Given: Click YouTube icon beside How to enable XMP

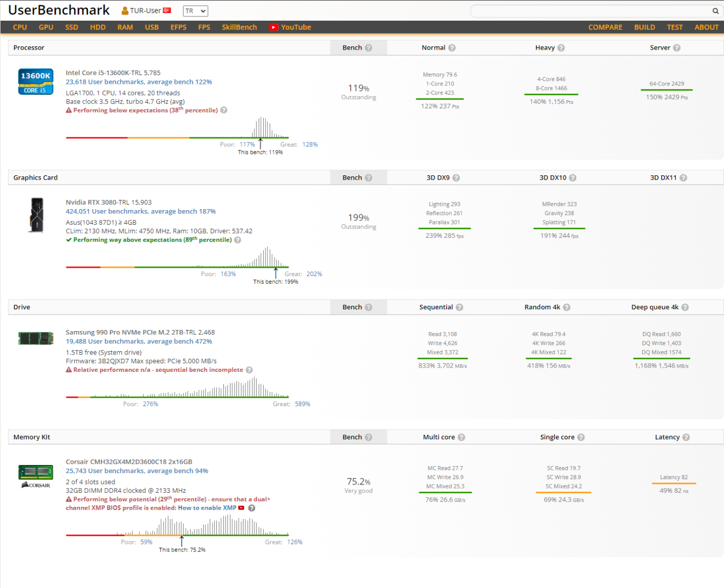Looking at the screenshot, I should [241, 508].
